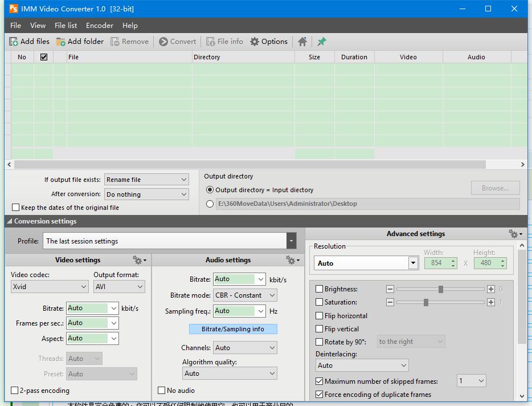Open the View menu

point(38,26)
